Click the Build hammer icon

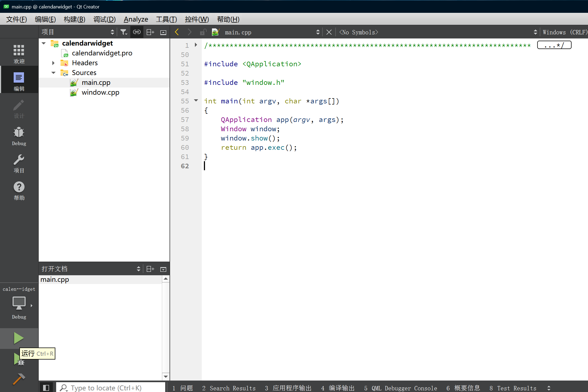[x=19, y=379]
